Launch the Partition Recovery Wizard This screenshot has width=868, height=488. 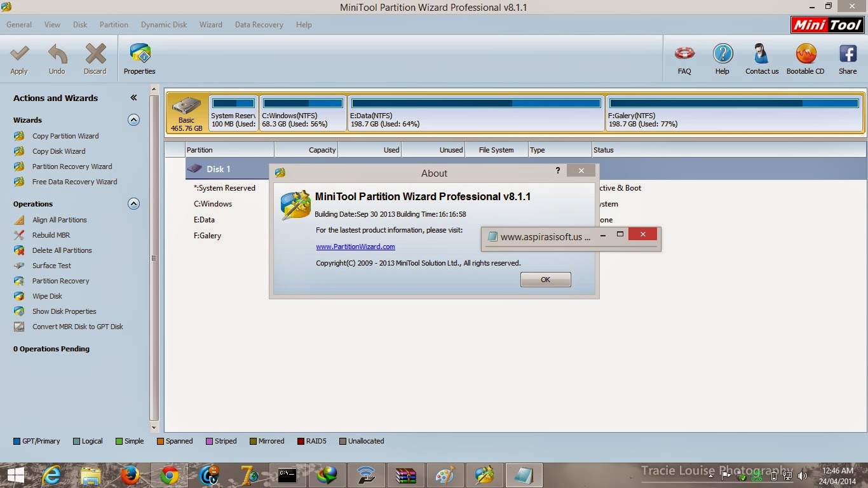(x=72, y=166)
